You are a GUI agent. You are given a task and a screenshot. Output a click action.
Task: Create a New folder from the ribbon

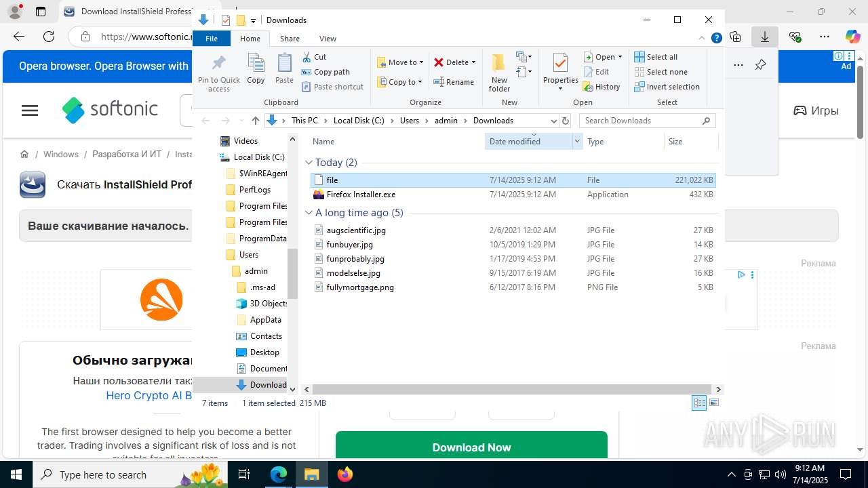(499, 73)
